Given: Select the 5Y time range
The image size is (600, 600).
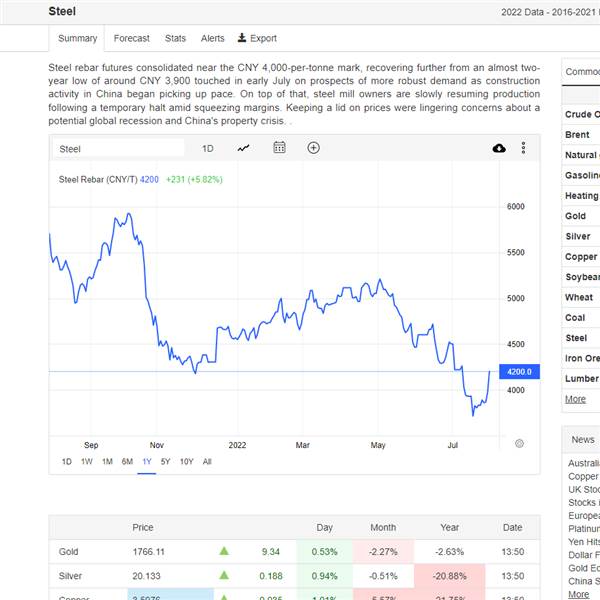Looking at the screenshot, I should (x=165, y=461).
